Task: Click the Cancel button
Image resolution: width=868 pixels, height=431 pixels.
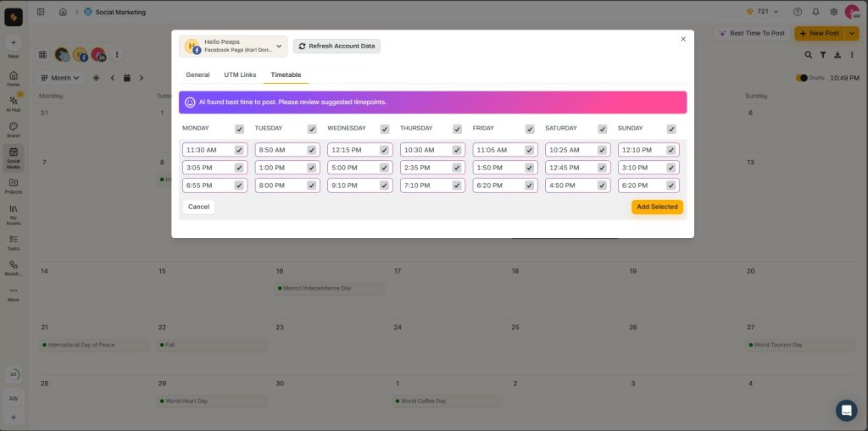Action: [198, 207]
